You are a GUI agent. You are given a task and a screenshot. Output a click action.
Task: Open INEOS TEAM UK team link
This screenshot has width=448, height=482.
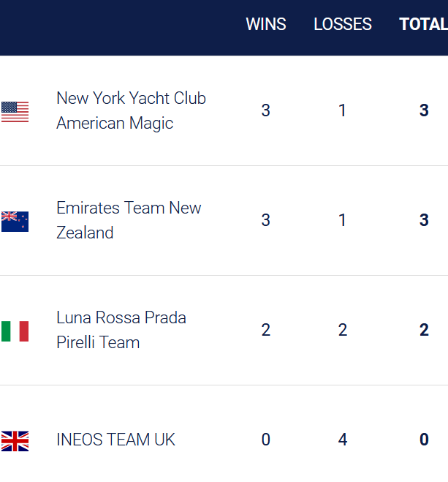pos(115,440)
